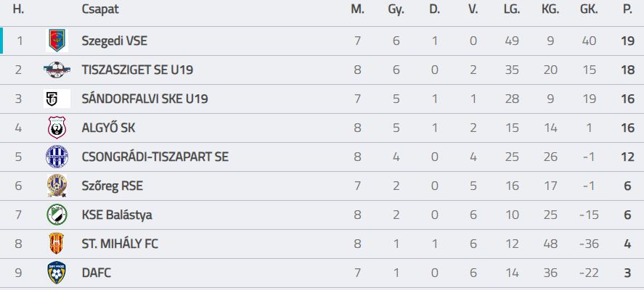Open the Szegedi VSE team link
Image resolution: width=644 pixels, height=290 pixels.
[x=114, y=41]
